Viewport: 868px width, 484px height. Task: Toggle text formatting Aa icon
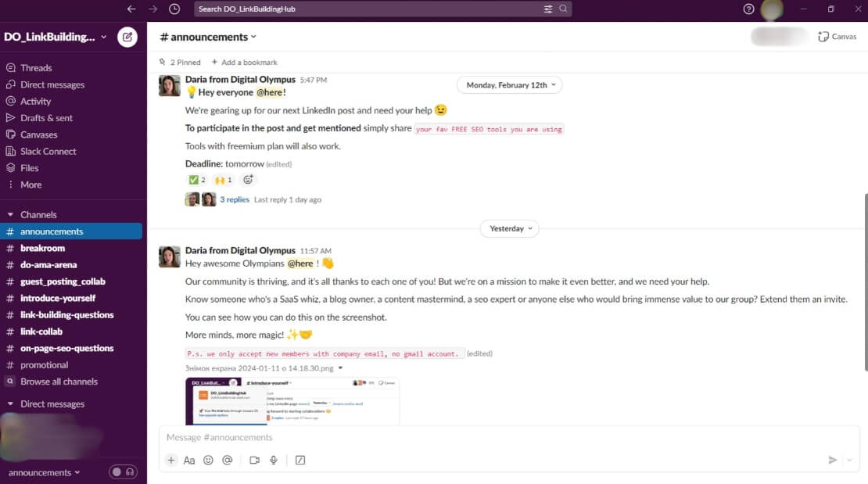[x=189, y=460]
